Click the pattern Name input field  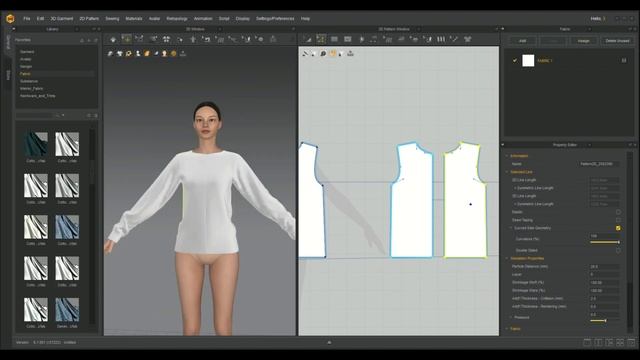[x=599, y=164]
